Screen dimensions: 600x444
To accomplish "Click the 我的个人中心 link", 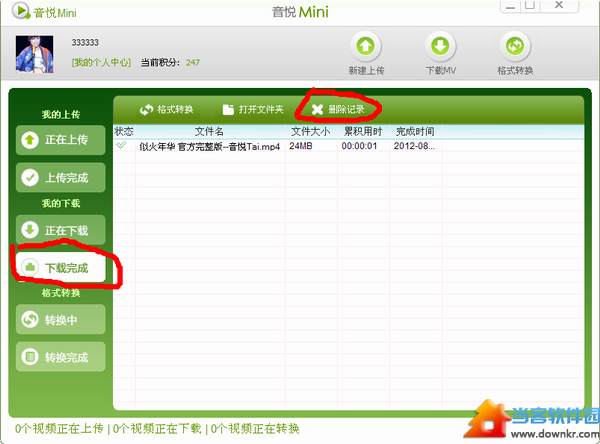I will (101, 62).
